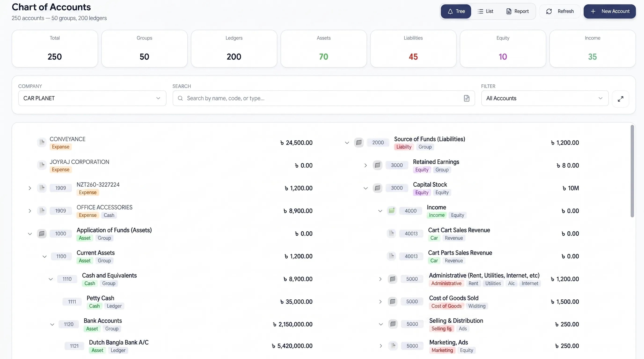Viewport: 644px width, 359px height.
Task: Click the expand-all arrows icon button
Action: click(x=621, y=99)
